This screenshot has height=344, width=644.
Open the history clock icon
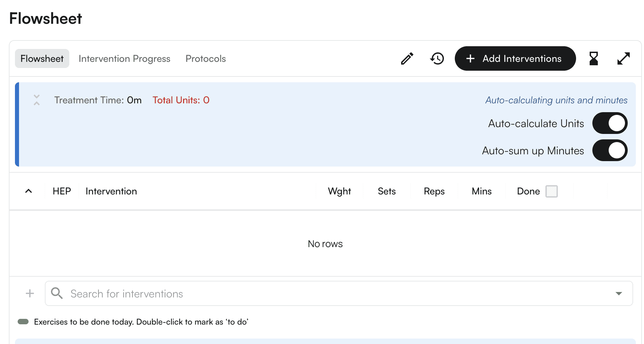click(x=437, y=58)
